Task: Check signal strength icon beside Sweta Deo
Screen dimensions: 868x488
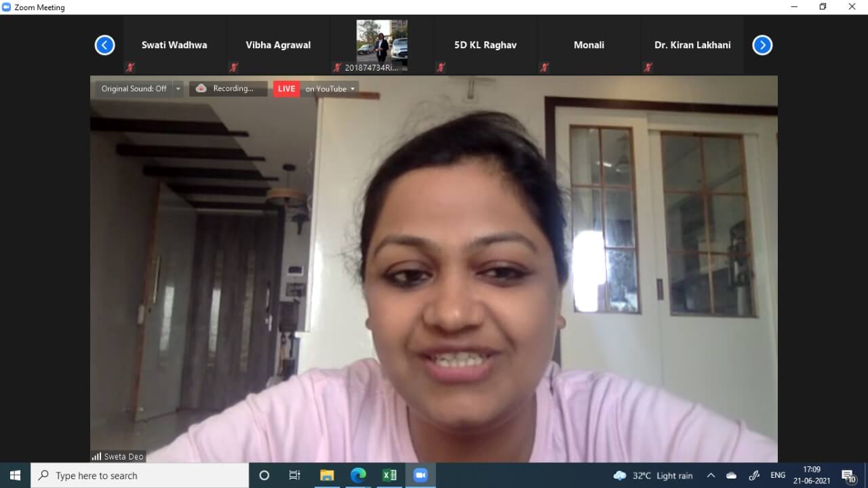Action: (x=96, y=457)
